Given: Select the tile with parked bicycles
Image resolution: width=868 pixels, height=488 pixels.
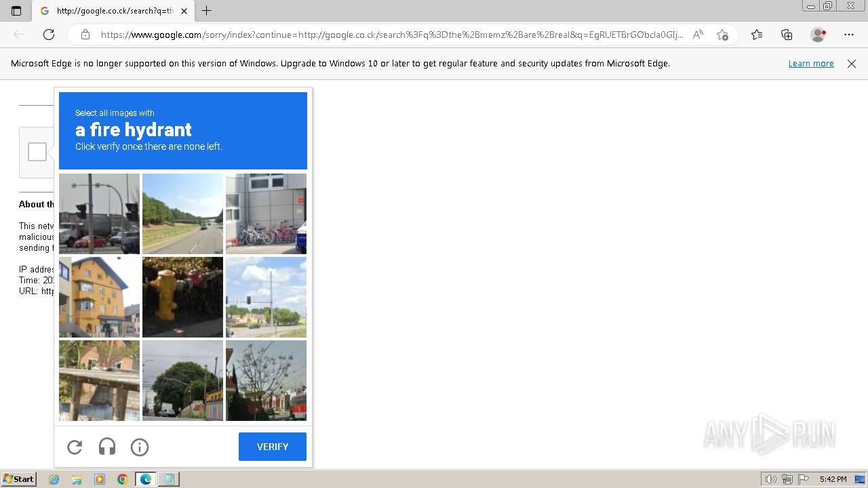Looking at the screenshot, I should point(266,213).
